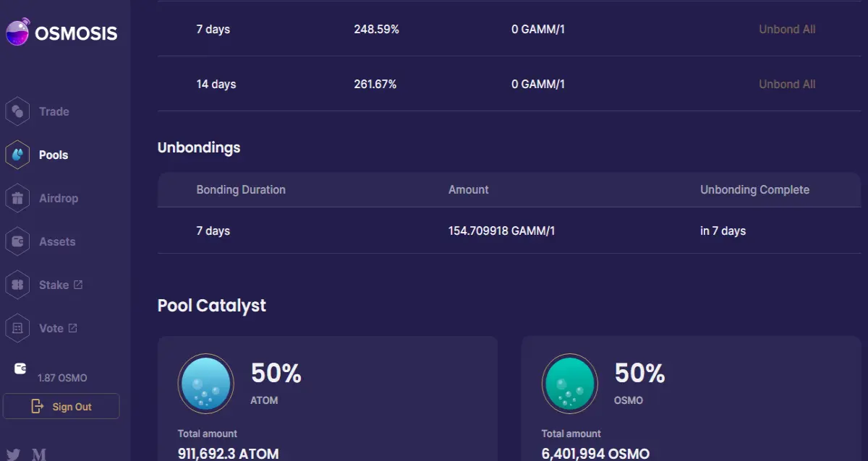Screen dimensions: 868x461
Task: Click Unbond All for 7 days
Action: 787,30
